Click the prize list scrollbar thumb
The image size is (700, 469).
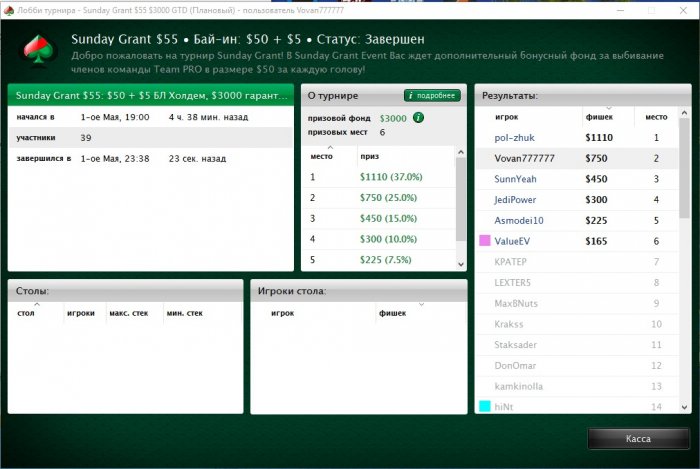tap(461, 199)
